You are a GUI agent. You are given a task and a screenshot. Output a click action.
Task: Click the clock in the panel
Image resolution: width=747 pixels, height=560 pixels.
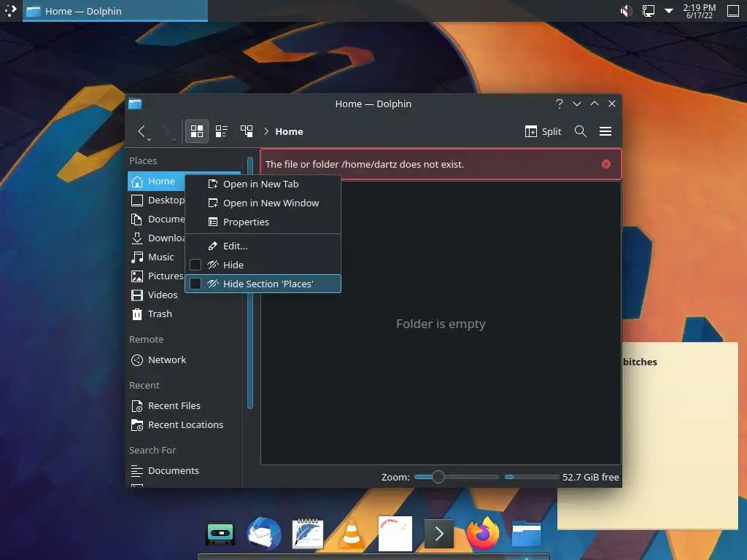click(699, 11)
